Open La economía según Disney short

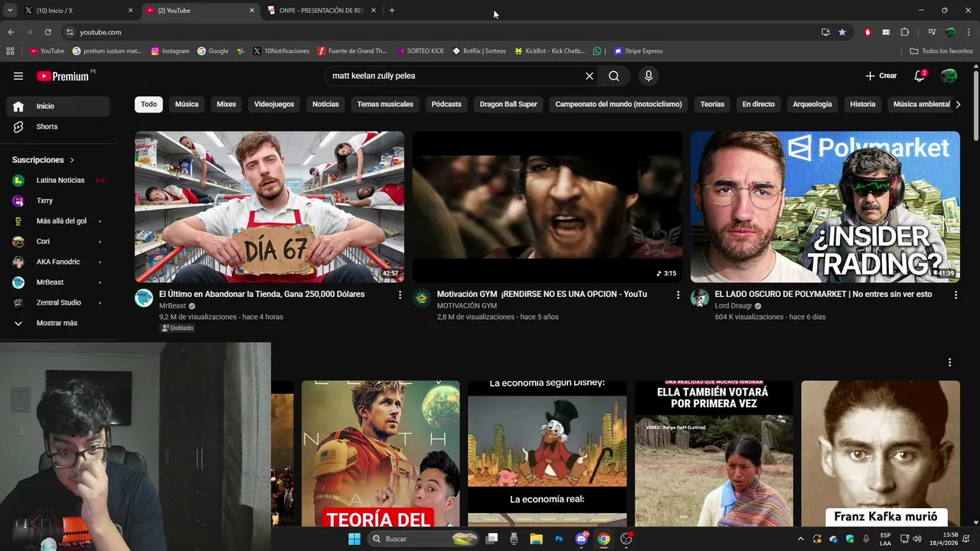547,454
